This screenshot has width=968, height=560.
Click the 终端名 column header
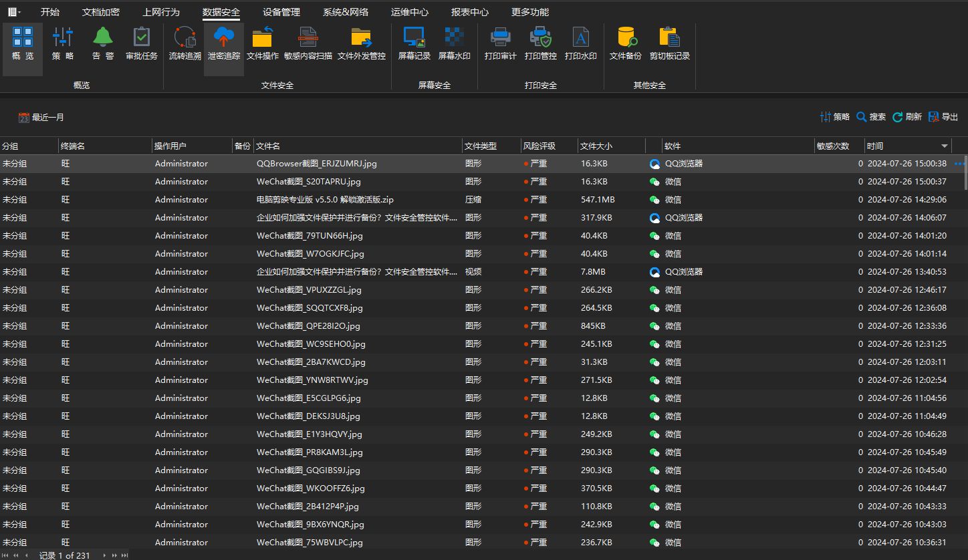(x=105, y=146)
